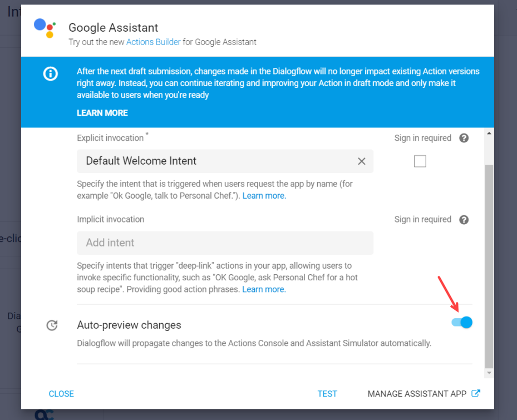Image resolution: width=517 pixels, height=420 pixels.
Task: Open help for Explicit invocation sign in
Action: [464, 138]
